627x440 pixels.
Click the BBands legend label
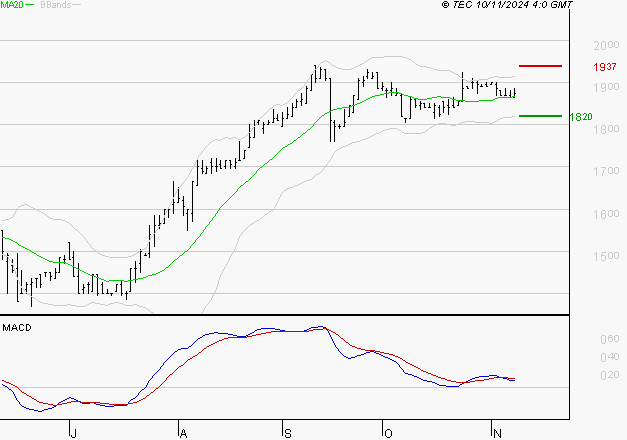tap(56, 4)
